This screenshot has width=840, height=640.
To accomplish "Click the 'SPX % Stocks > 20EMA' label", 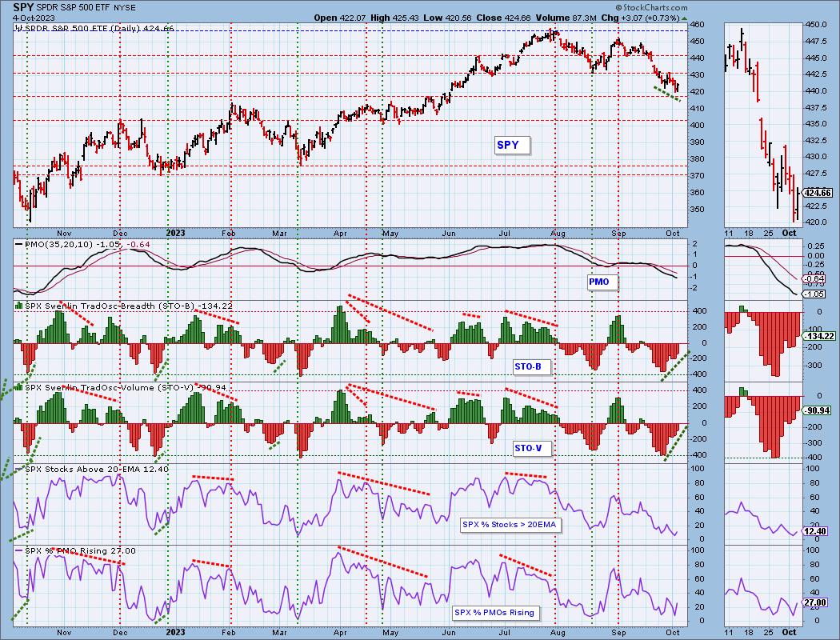I will (x=510, y=525).
